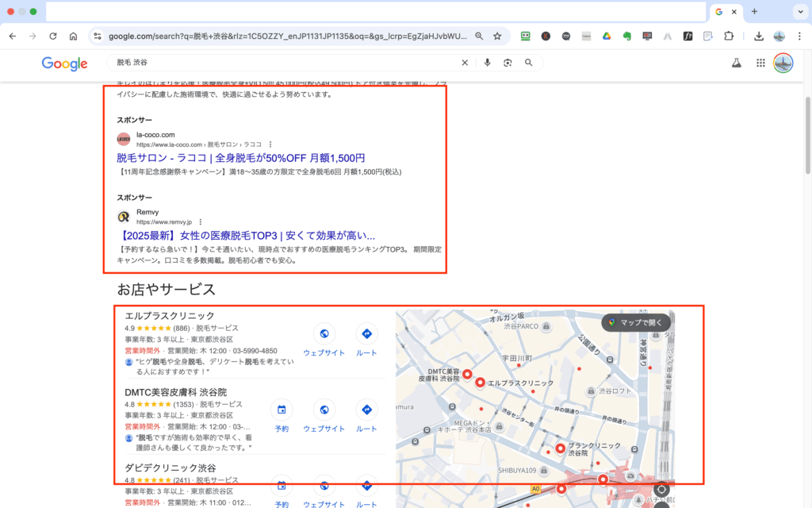
Task: Open a new browser tab
Action: click(754, 12)
